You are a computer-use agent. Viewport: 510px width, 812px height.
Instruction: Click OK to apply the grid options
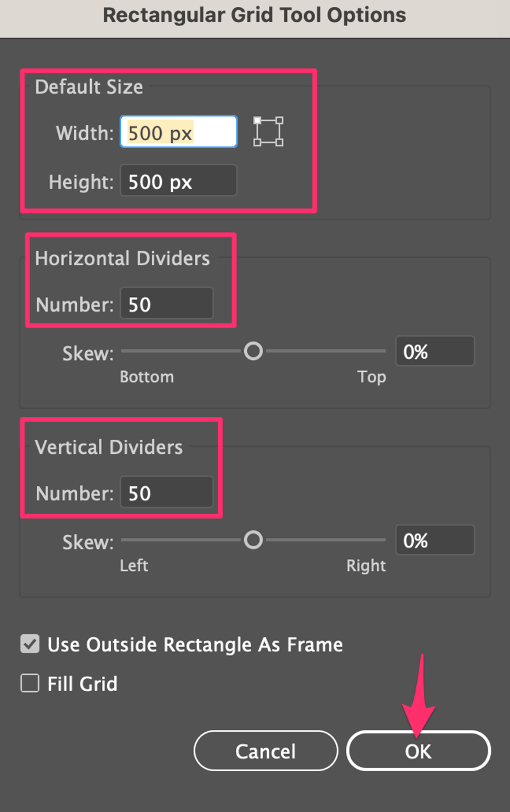(x=418, y=751)
